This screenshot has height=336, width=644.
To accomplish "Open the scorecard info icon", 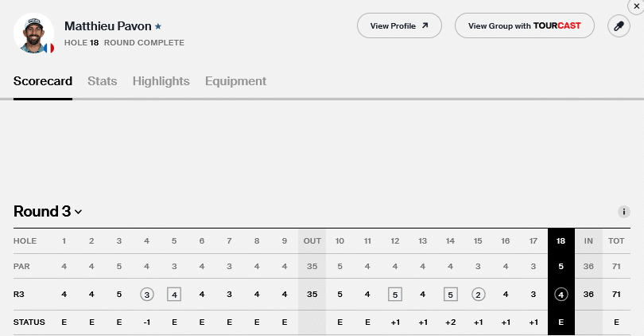I will [624, 212].
